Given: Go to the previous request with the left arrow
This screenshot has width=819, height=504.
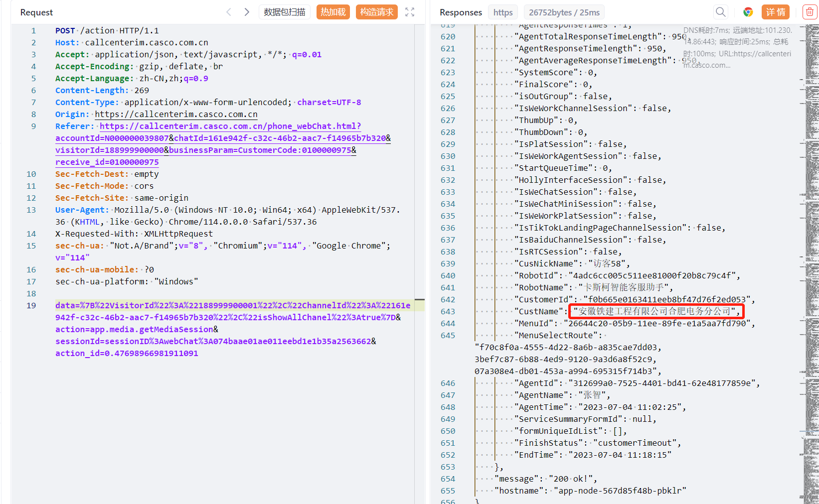Looking at the screenshot, I should tap(229, 12).
